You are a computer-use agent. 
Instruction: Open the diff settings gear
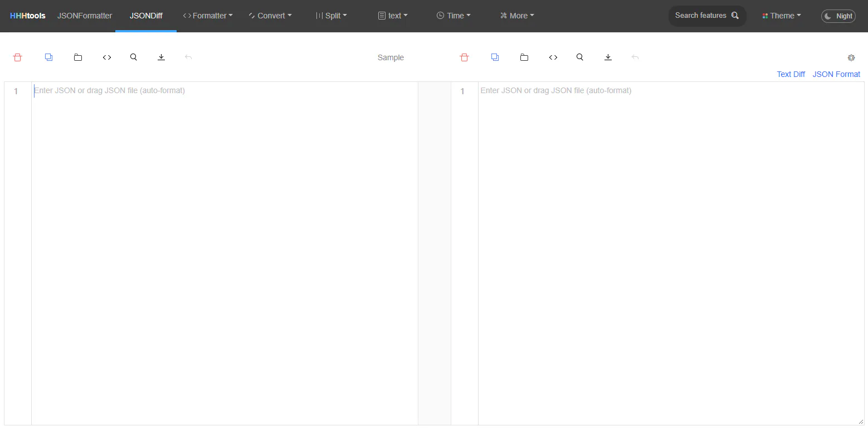pos(851,58)
